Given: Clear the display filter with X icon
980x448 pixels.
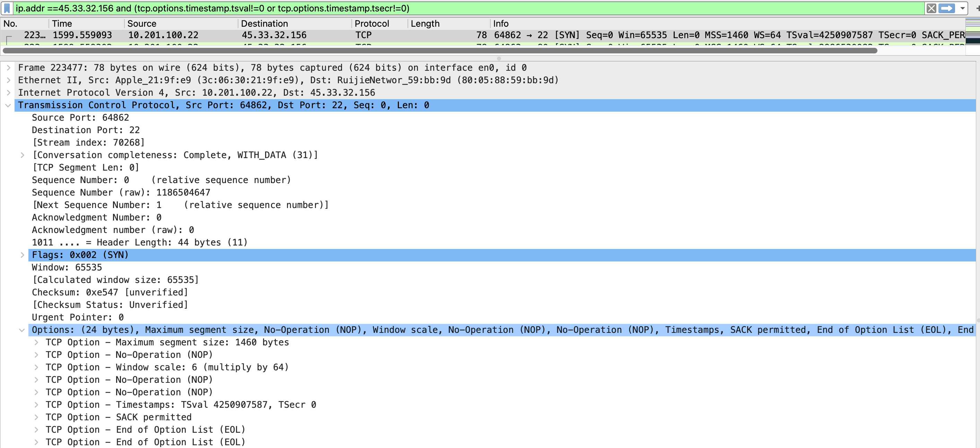Looking at the screenshot, I should point(931,8).
